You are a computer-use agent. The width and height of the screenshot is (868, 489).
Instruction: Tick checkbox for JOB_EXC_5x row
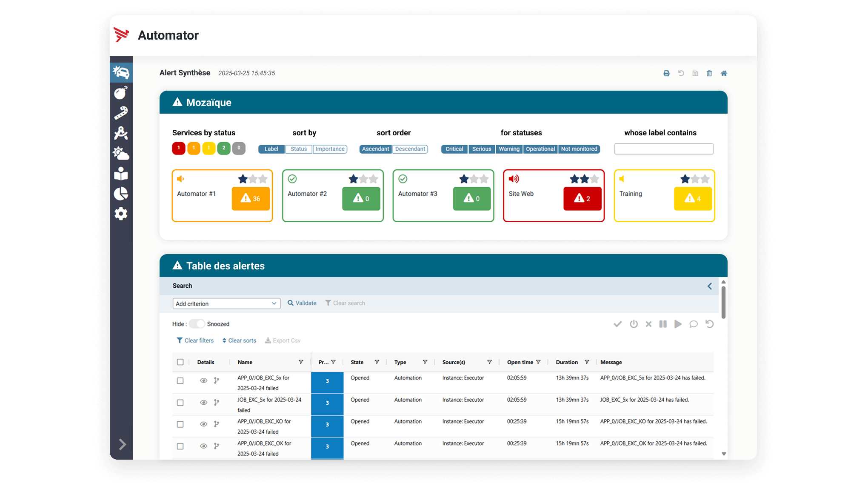[x=180, y=403]
